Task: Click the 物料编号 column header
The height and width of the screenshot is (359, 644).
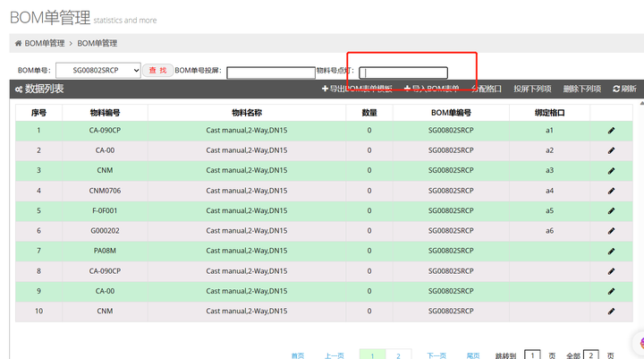Action: (x=106, y=113)
